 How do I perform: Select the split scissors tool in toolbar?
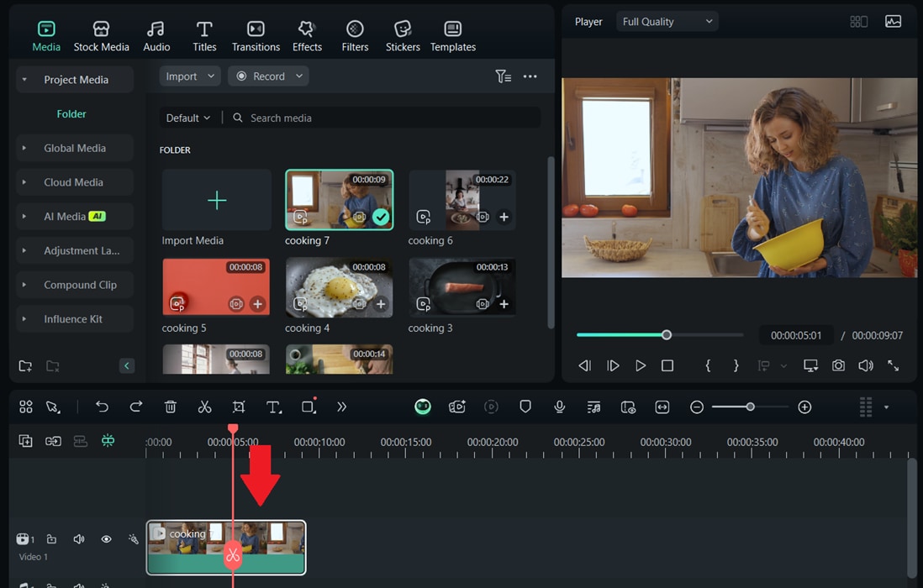[204, 407]
